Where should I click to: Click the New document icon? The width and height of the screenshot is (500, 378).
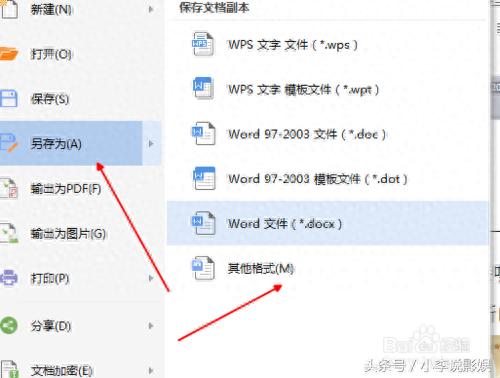(9, 9)
